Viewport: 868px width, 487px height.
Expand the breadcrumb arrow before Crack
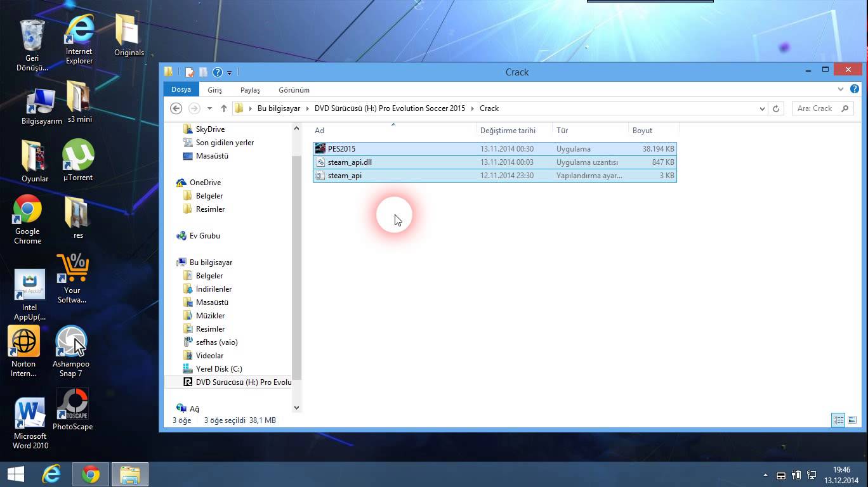473,108
